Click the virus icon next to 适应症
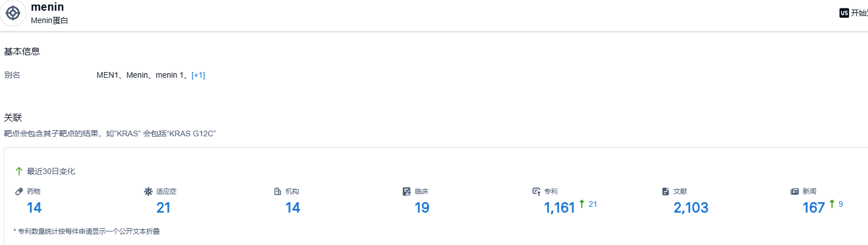Image resolution: width=868 pixels, height=245 pixels. coord(148,191)
